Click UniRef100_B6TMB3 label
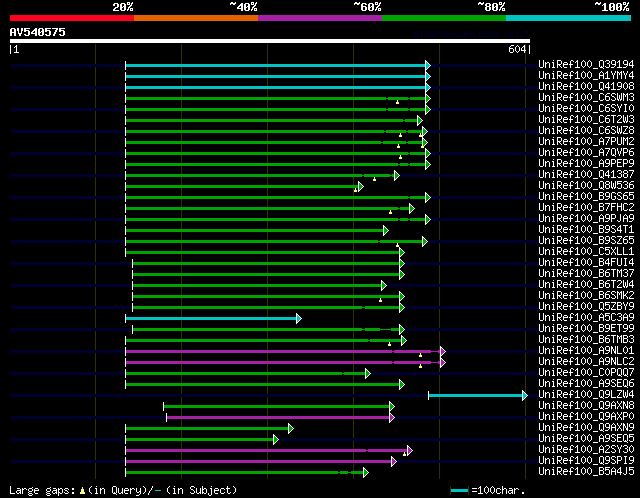640x498 pixels. coord(586,340)
